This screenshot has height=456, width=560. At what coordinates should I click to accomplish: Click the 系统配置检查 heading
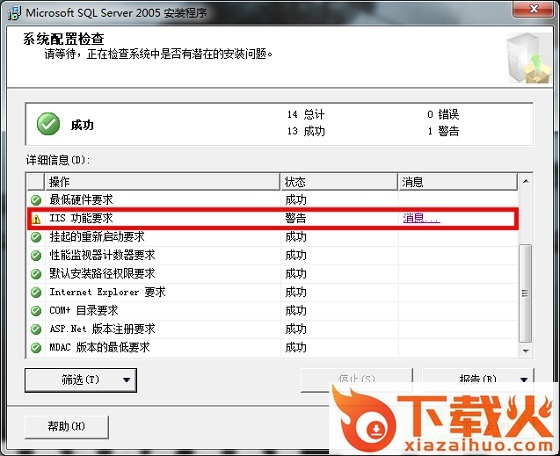[64, 39]
